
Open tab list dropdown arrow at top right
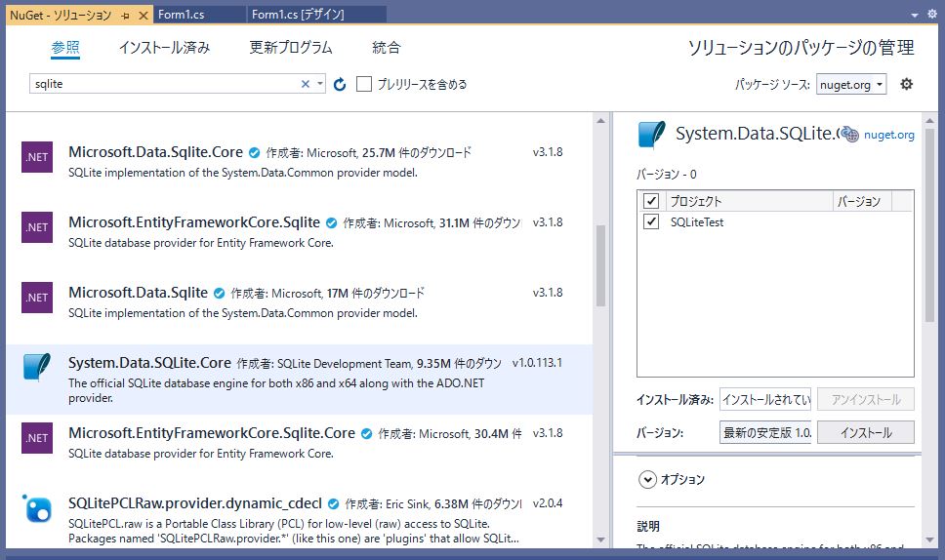point(915,15)
